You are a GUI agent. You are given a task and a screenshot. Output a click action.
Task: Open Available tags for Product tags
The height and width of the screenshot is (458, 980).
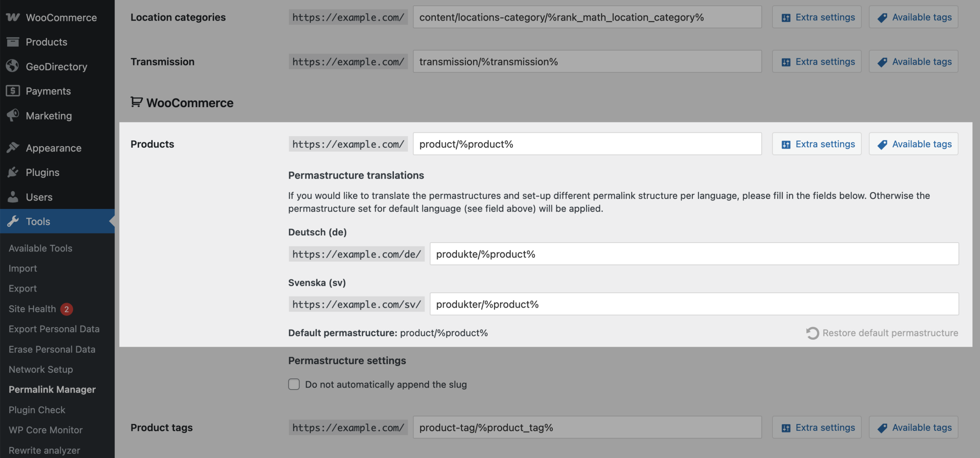(913, 427)
